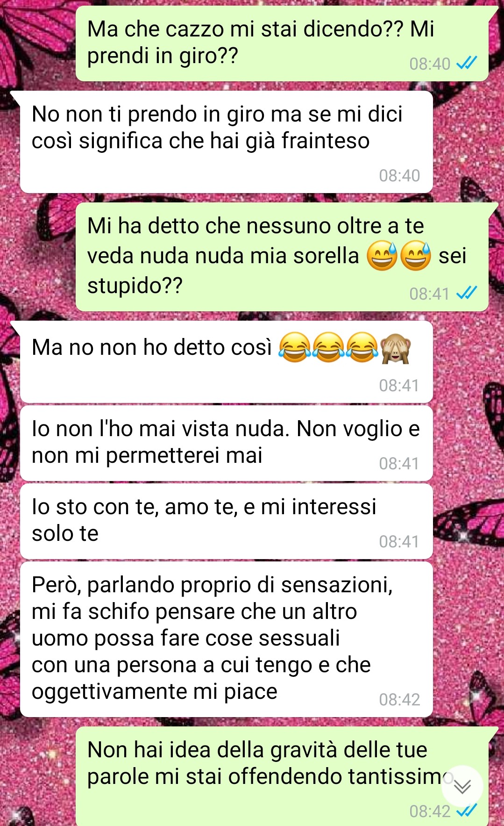This screenshot has width=504, height=826.
Task: Click the 08:42 timestamp on the long received message
Action: pos(399,699)
